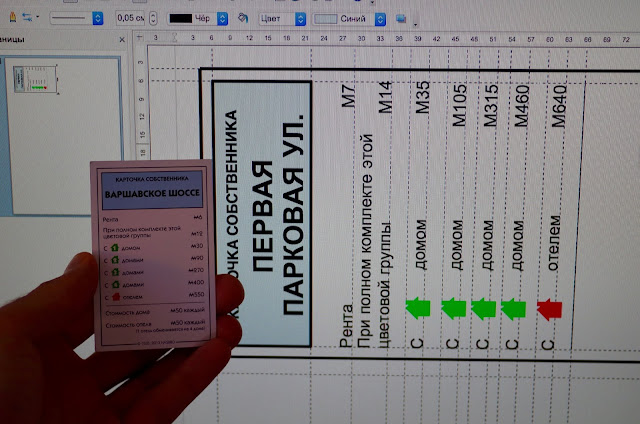Click the horizontal ruler
This screenshot has height=424, width=640.
pos(393,39)
